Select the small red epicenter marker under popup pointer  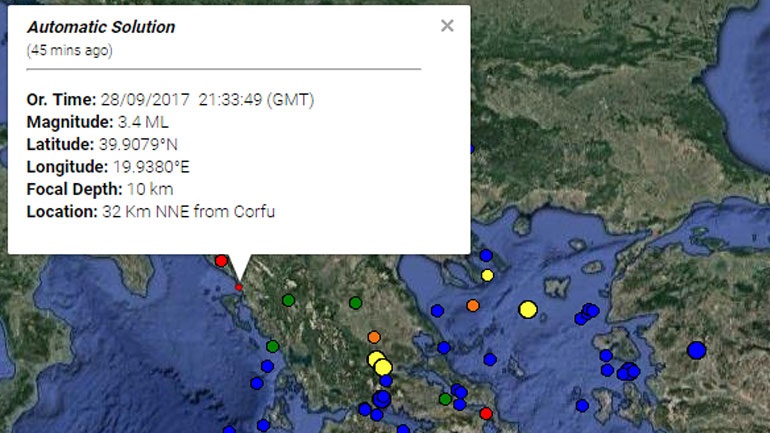[x=239, y=287]
